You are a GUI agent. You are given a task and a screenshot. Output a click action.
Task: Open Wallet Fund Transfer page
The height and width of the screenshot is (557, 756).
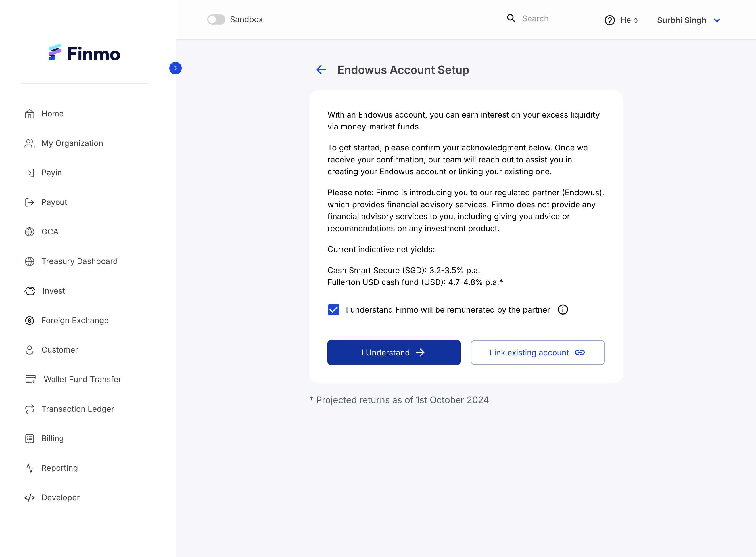[73, 379]
